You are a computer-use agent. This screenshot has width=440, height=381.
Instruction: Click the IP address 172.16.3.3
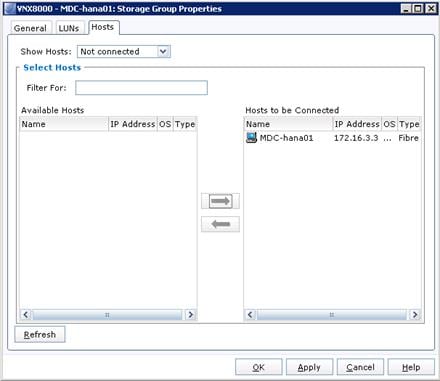click(x=356, y=138)
